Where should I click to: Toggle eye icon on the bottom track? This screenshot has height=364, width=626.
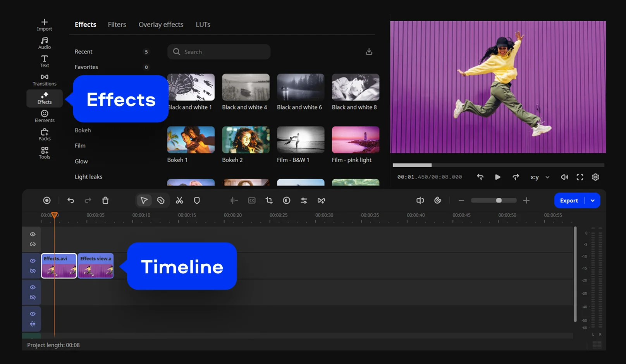(x=33, y=314)
